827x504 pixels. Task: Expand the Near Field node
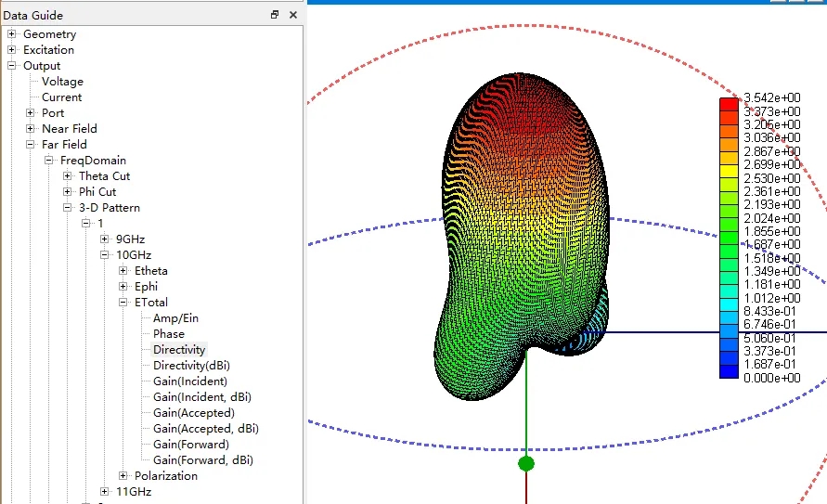pos(30,129)
